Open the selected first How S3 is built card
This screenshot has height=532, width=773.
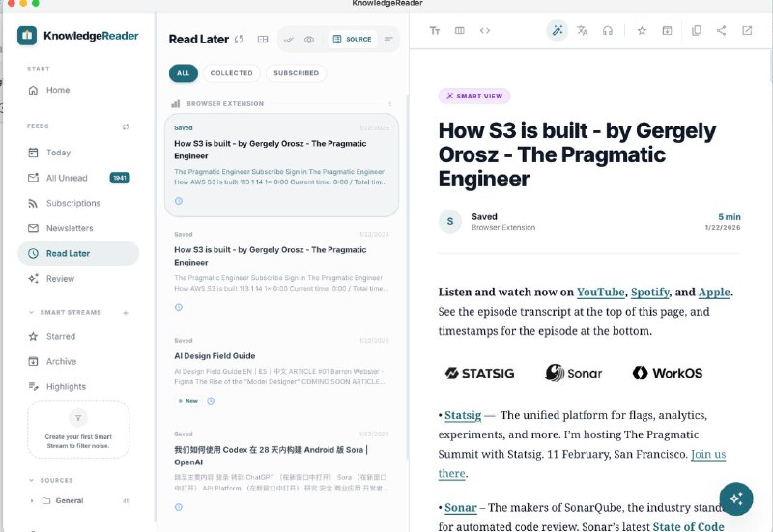pos(281,165)
